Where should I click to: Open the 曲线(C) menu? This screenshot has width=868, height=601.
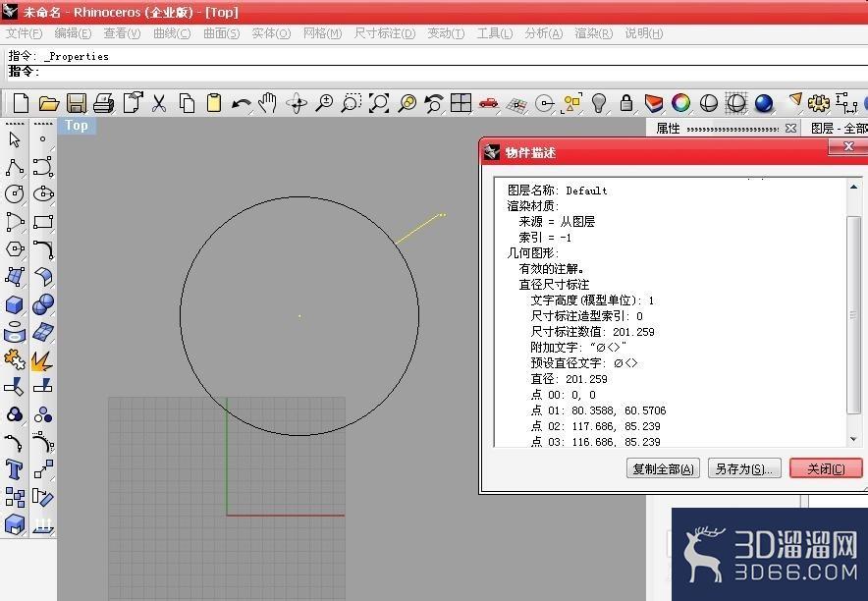tap(172, 33)
